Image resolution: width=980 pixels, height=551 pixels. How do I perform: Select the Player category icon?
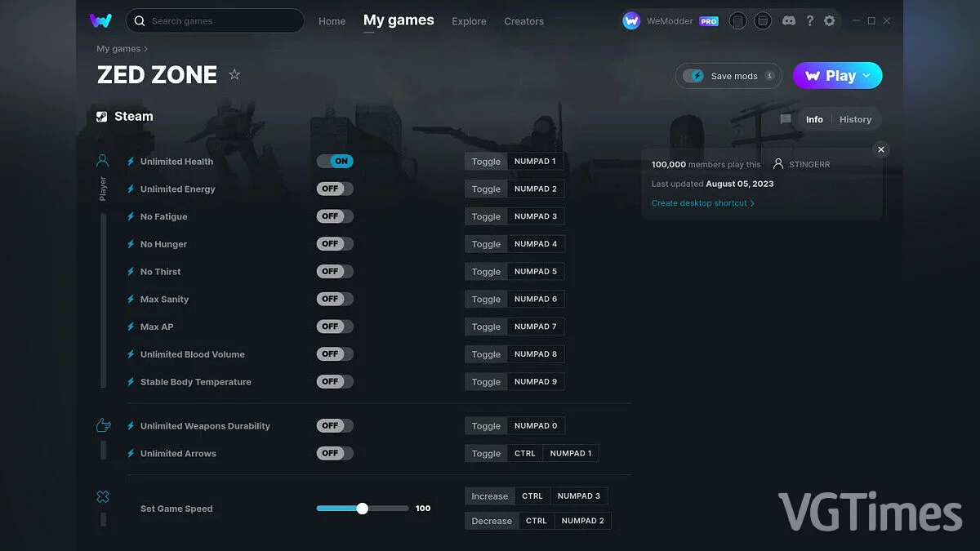pos(103,161)
